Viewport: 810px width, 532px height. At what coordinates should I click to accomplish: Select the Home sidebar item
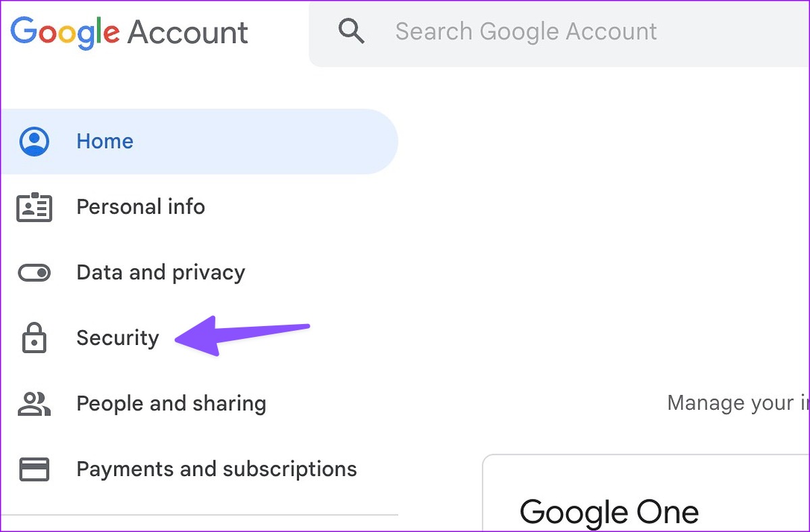(105, 141)
